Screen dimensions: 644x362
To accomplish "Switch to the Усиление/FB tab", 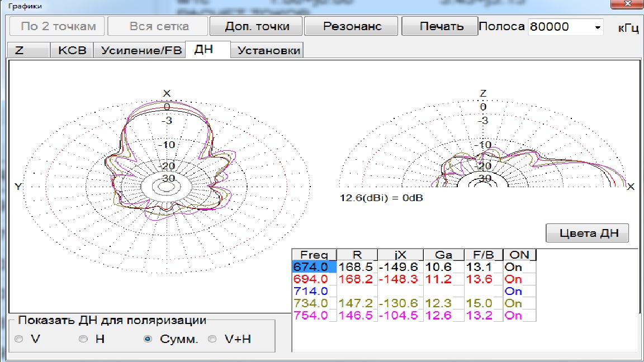I will pyautogui.click(x=141, y=50).
